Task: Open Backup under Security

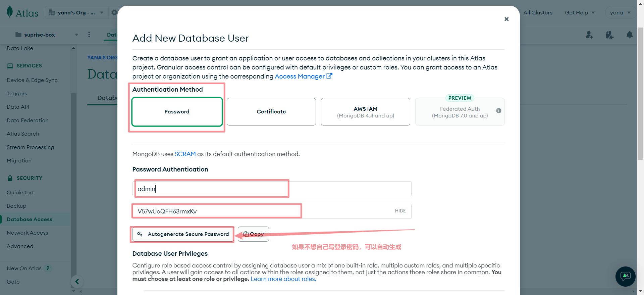Action: [16, 206]
